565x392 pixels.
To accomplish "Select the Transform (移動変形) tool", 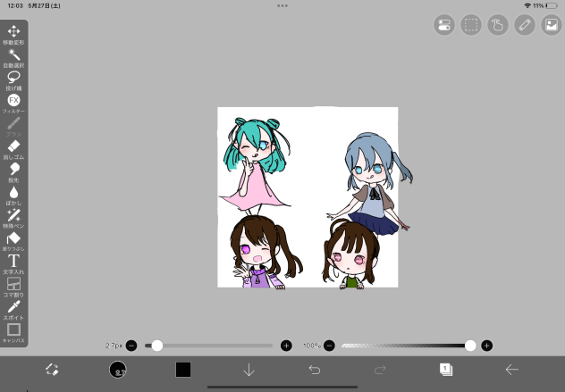I will (x=13, y=35).
